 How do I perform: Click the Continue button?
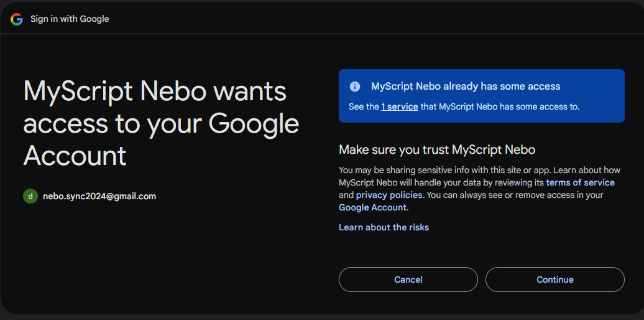point(555,280)
